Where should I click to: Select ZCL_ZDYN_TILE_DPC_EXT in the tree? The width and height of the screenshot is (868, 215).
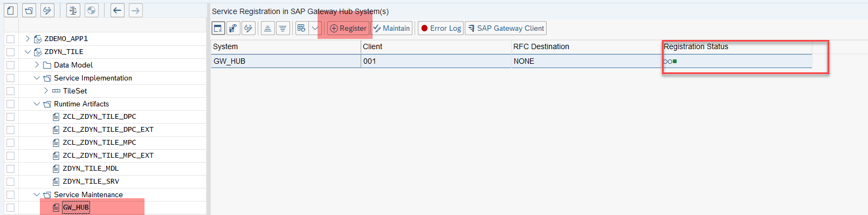coord(108,130)
